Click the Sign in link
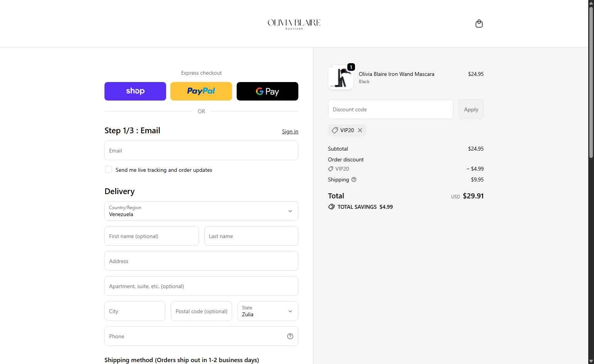The image size is (594, 364). coord(290,131)
